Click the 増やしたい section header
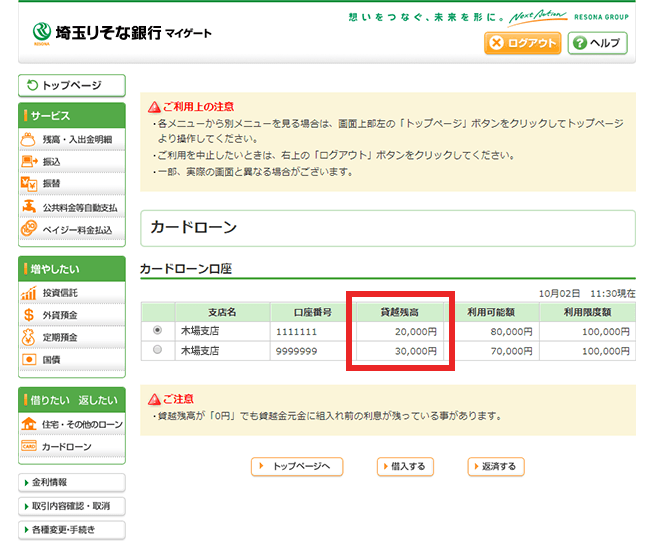 [x=72, y=269]
